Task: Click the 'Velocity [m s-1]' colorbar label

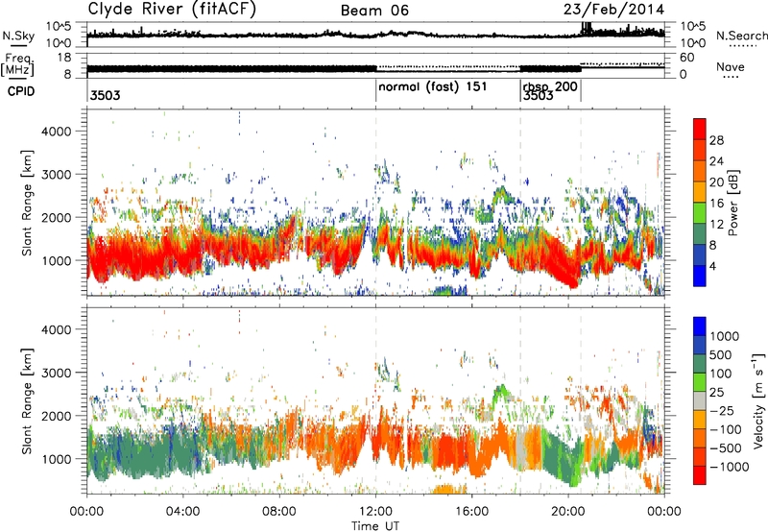Action: (758, 400)
